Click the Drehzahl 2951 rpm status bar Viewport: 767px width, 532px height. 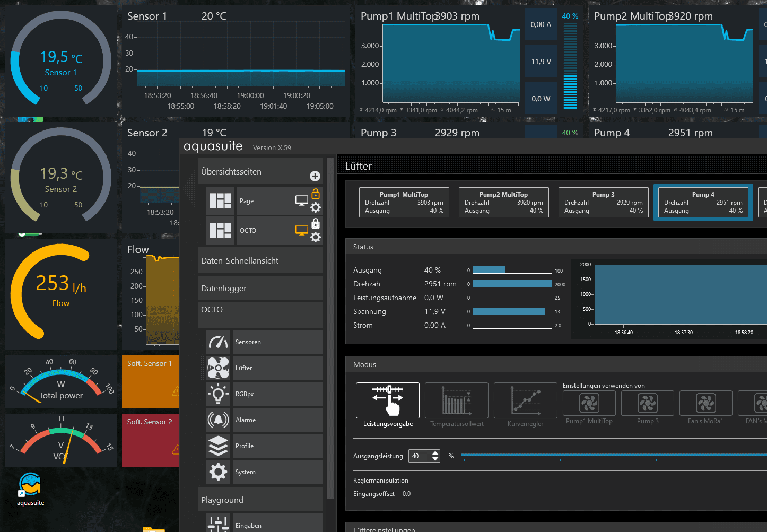pyautogui.click(x=512, y=284)
